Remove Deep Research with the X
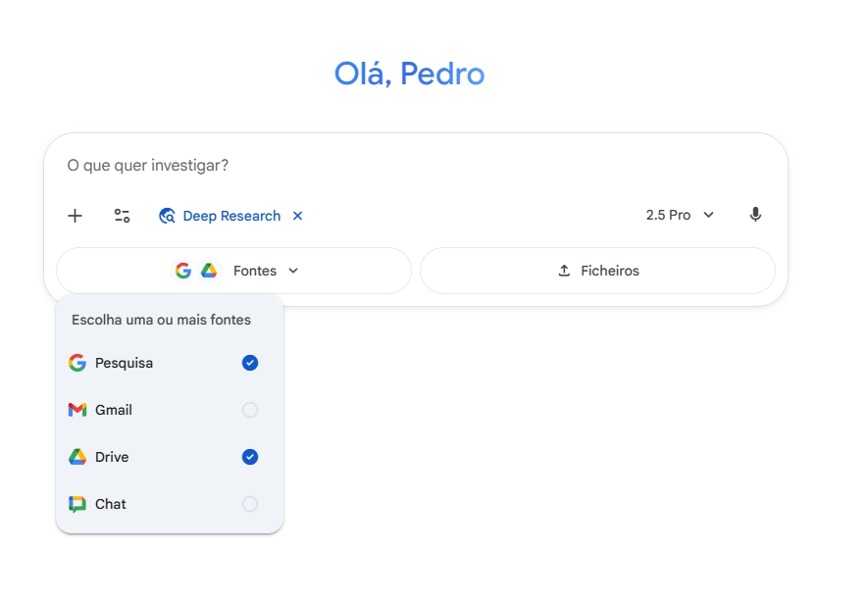 coord(298,216)
